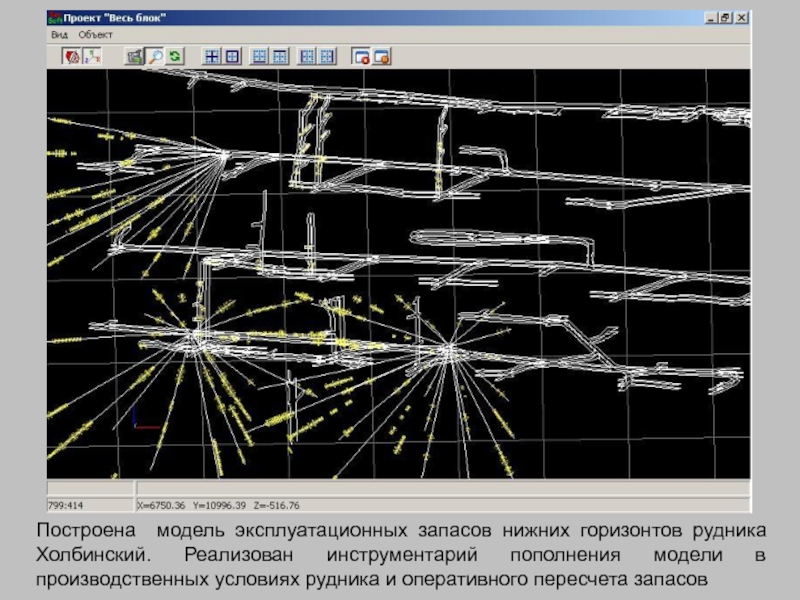
Task: Open the Вид menu
Action: [59, 34]
